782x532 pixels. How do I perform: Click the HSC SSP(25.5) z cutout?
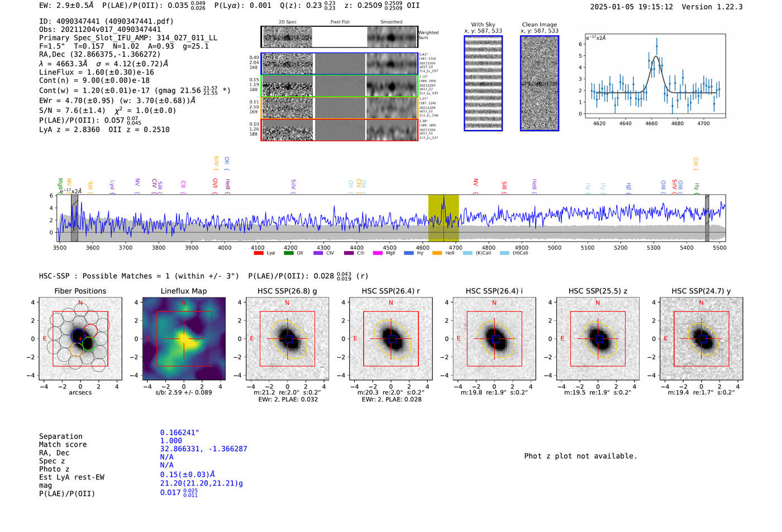pos(598,339)
